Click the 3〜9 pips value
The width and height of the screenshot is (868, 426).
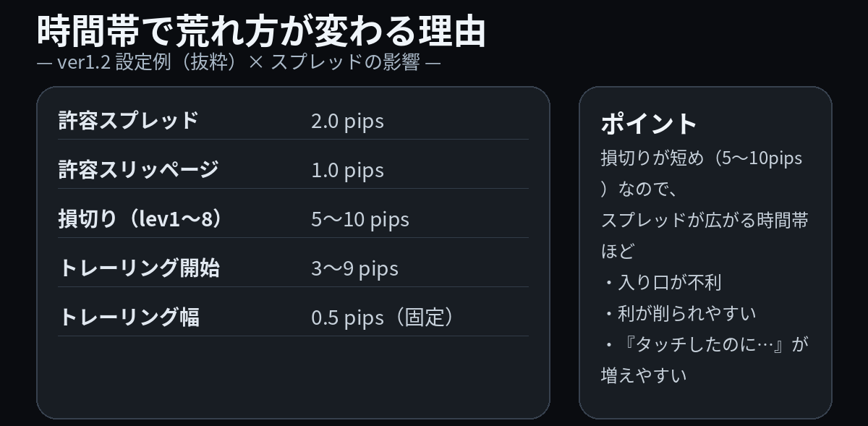[354, 268]
